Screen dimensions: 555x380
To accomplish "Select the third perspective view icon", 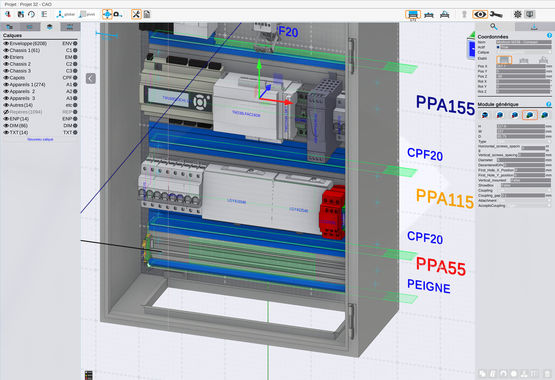I will click(x=445, y=15).
